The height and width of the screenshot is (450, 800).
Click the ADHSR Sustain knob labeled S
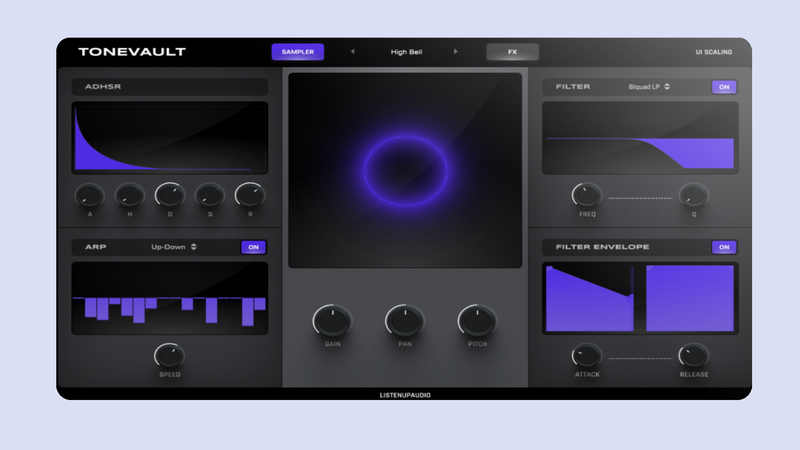(x=209, y=195)
